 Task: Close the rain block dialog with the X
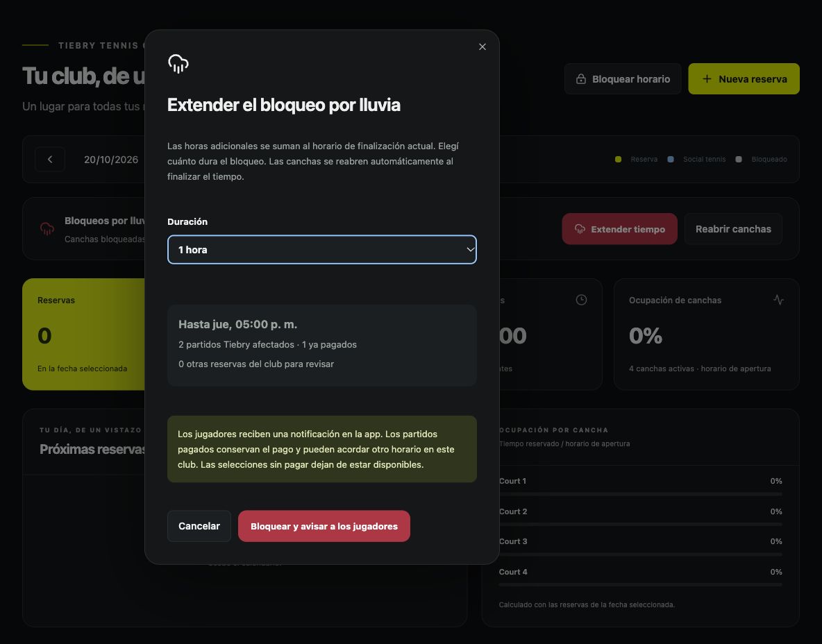pyautogui.click(x=483, y=46)
